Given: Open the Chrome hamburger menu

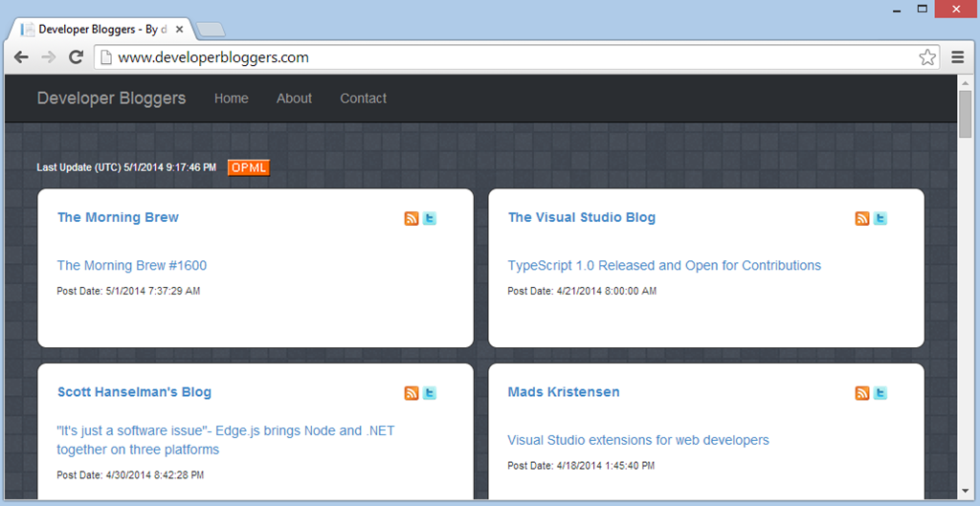Looking at the screenshot, I should 957,57.
